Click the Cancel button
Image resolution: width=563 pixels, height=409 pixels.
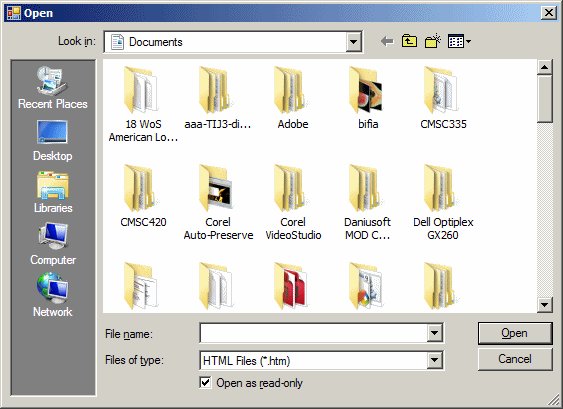[515, 359]
